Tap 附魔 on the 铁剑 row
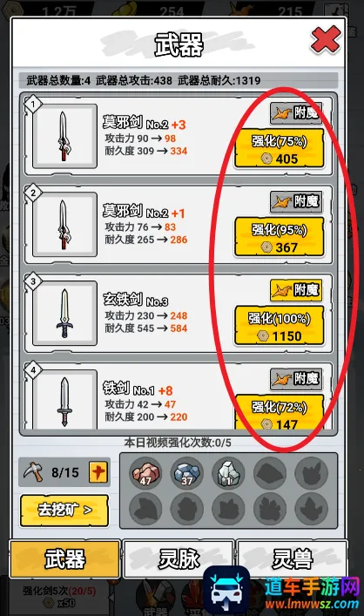Viewport: 364px width, 616px height. click(296, 379)
